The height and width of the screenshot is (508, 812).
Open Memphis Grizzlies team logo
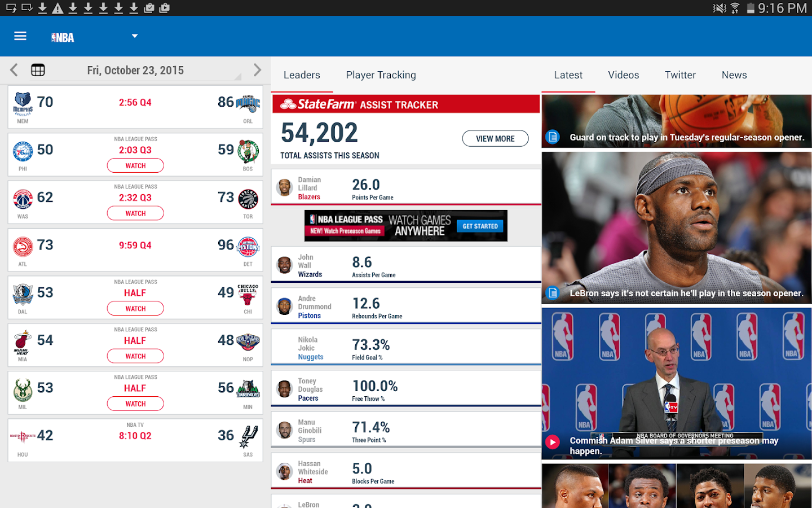(23, 104)
